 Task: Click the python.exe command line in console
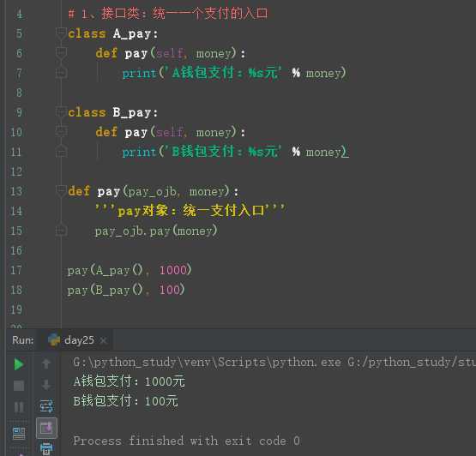[274, 363]
